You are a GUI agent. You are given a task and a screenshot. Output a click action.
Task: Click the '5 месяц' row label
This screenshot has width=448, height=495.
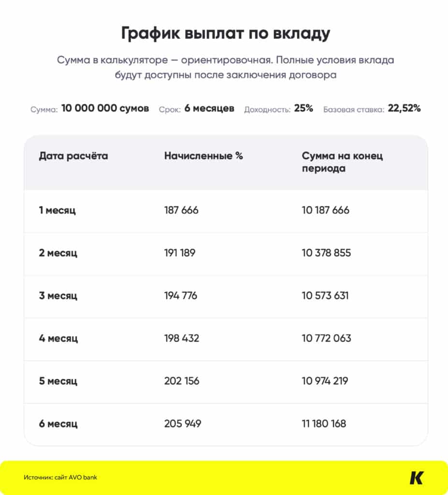tap(58, 381)
